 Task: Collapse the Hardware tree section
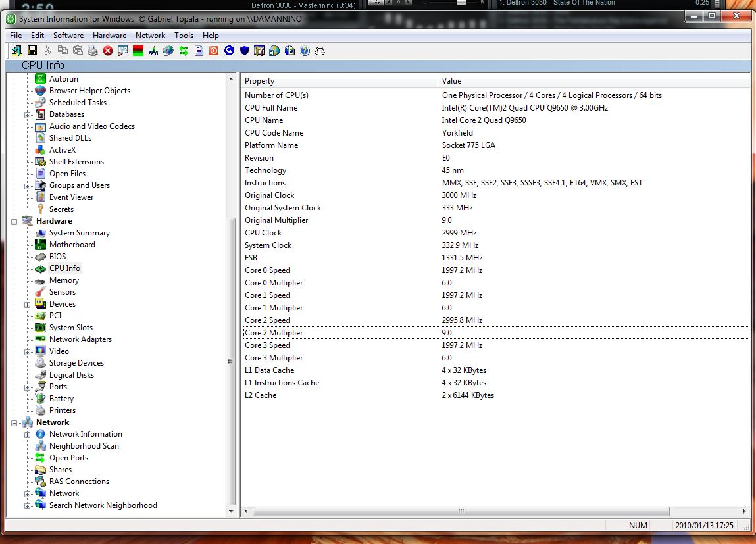point(14,222)
